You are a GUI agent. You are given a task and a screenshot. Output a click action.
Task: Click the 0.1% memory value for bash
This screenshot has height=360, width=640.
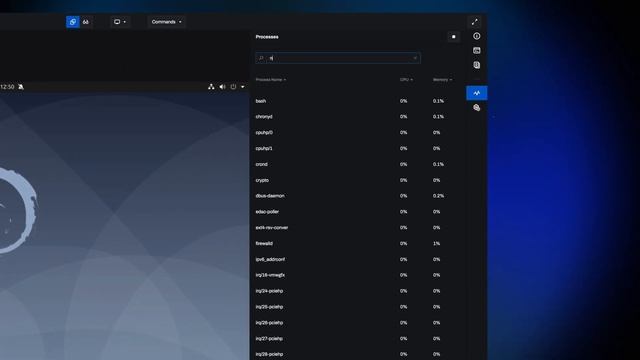438,101
